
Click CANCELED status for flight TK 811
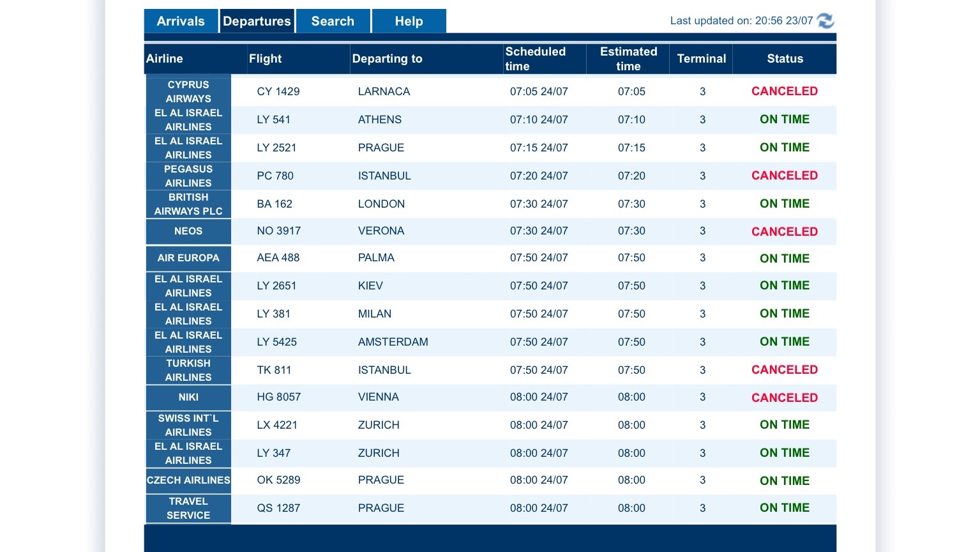click(784, 370)
